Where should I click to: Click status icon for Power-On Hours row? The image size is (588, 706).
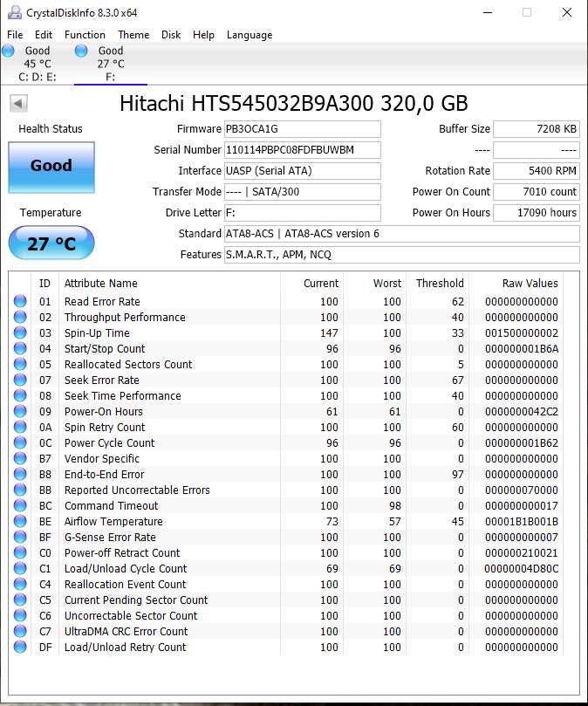pos(20,411)
